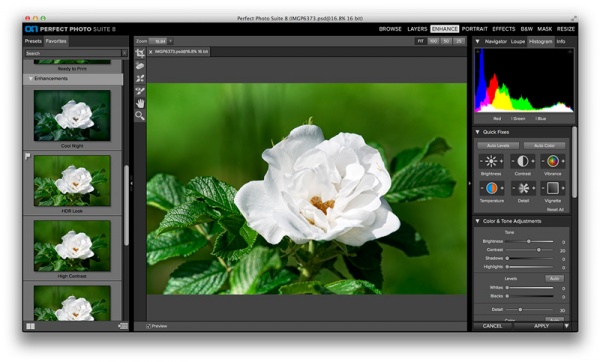The image size is (600, 362).
Task: Select the Hand pan tool
Action: click(x=140, y=103)
